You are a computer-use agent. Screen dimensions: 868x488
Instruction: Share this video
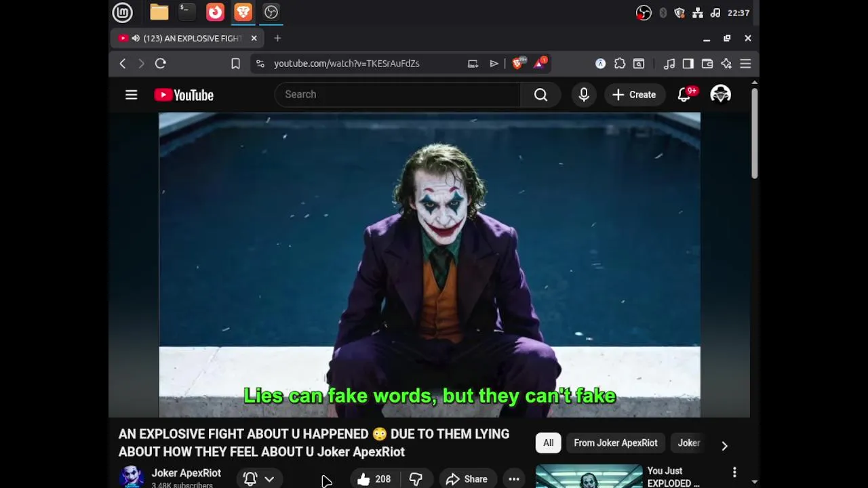[467, 479]
